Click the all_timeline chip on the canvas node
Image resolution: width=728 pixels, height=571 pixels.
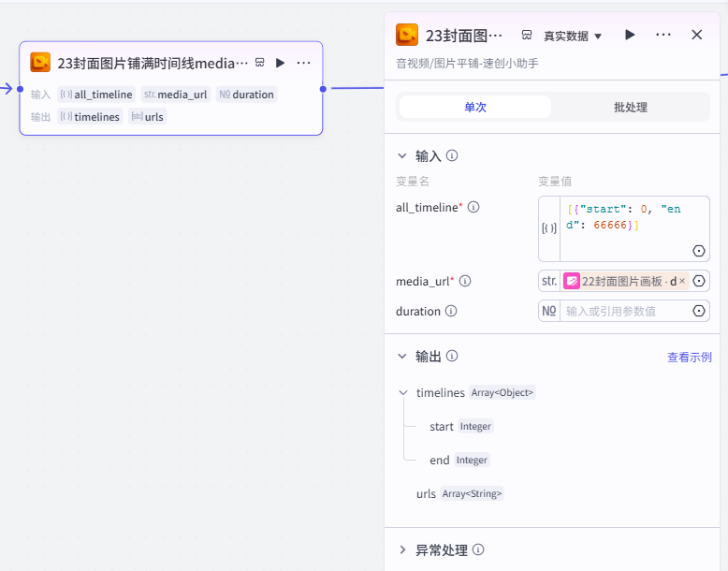point(96,95)
